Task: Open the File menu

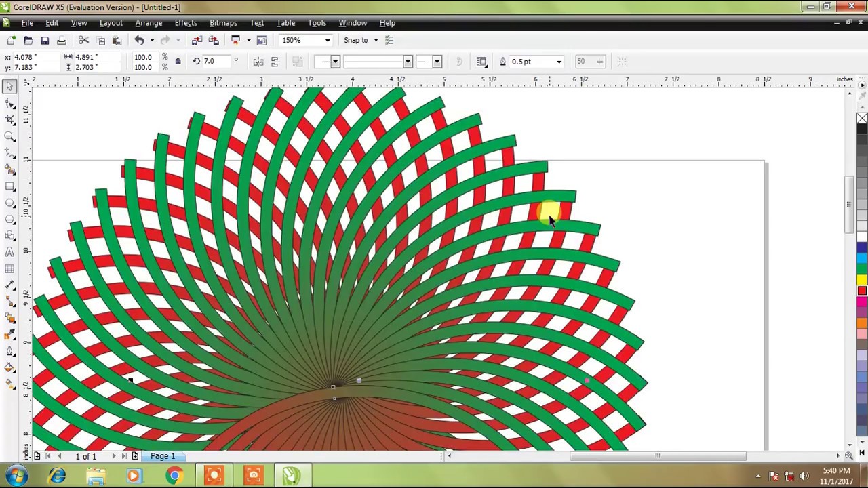Action: pos(27,23)
